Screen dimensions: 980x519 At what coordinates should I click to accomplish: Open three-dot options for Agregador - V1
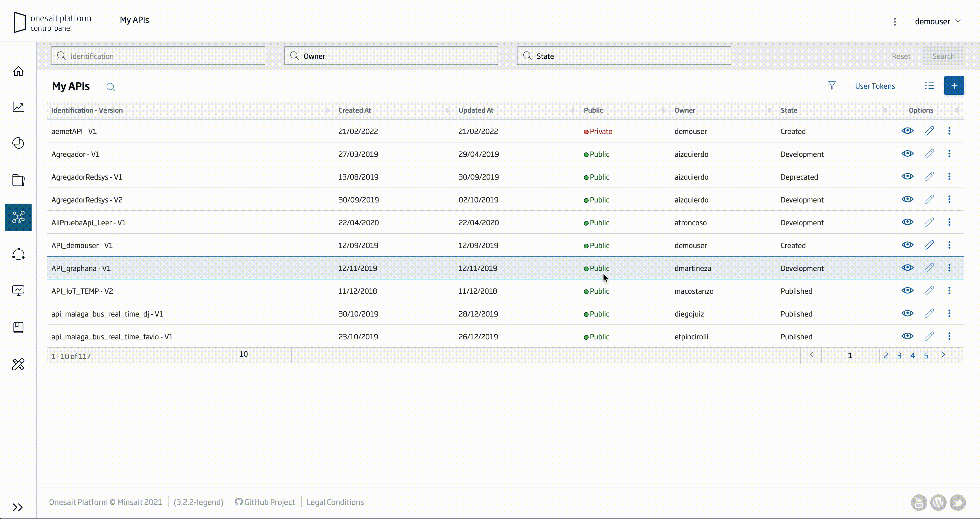(949, 154)
